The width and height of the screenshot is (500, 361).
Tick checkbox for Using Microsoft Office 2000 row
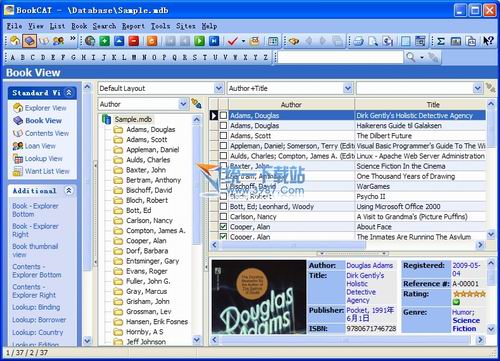coord(223,206)
